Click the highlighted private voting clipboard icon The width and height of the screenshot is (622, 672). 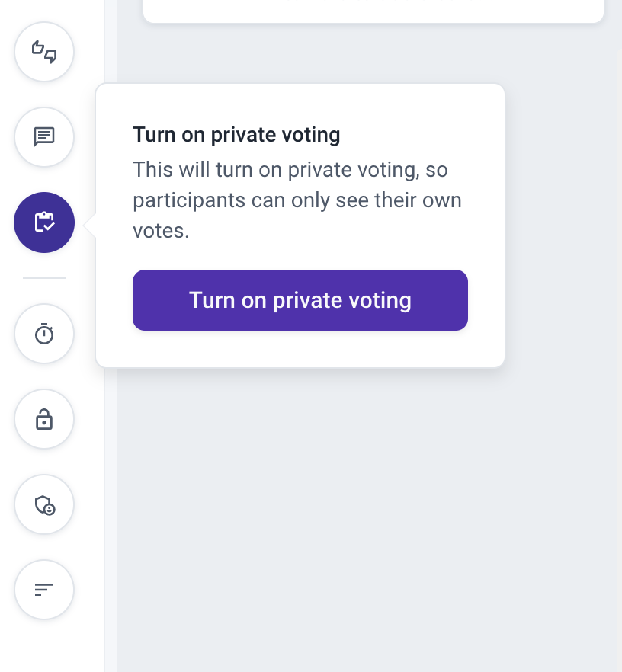(44, 222)
